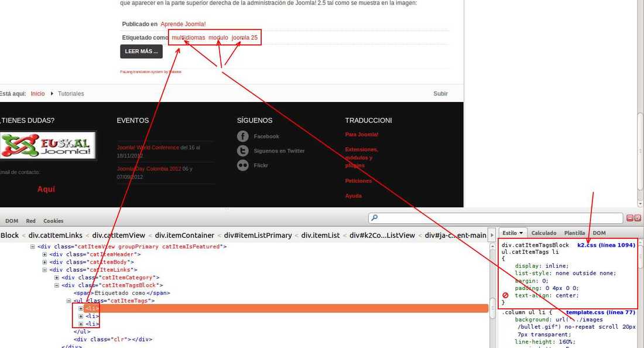Open the Extensiones, módulos y plugins link

[x=361, y=158]
